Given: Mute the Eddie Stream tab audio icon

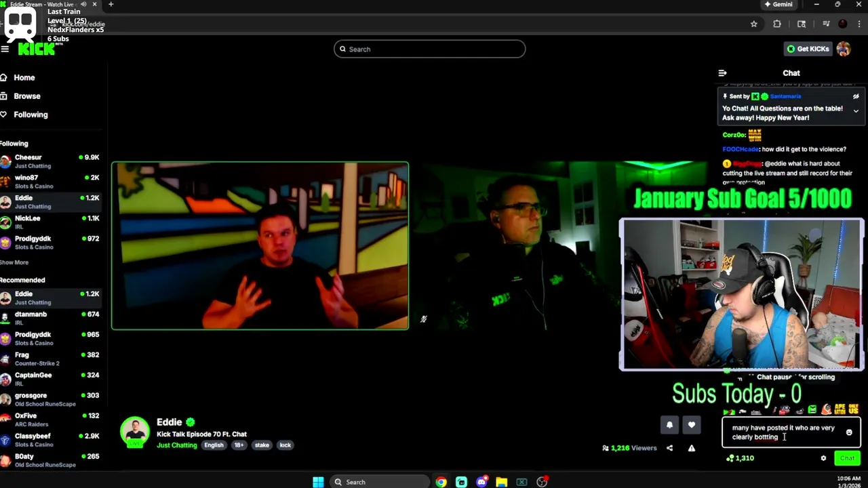Looking at the screenshot, I should click(x=83, y=4).
